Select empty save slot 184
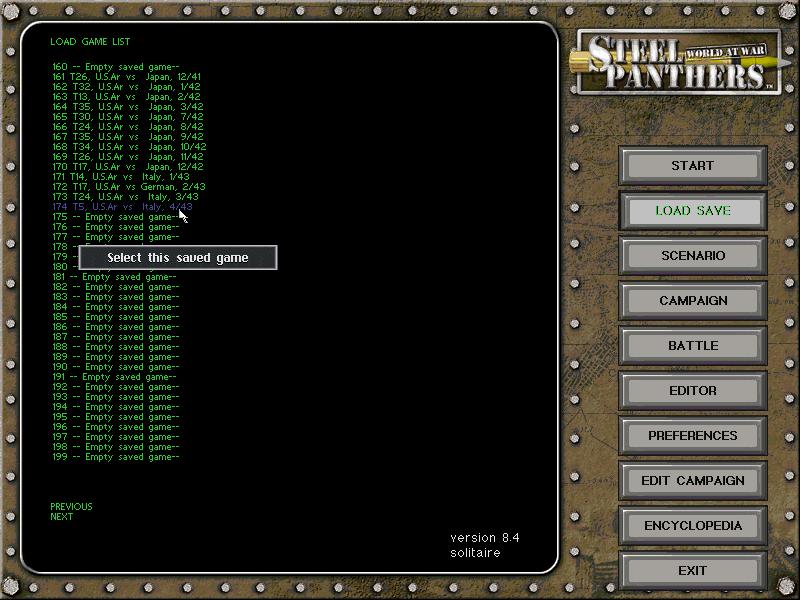800x600 pixels. pyautogui.click(x=116, y=307)
